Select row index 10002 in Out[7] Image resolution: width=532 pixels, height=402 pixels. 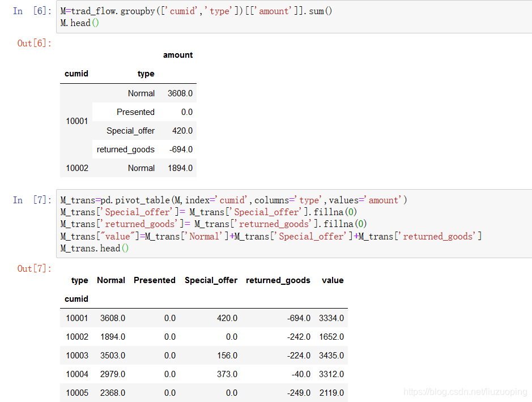click(x=77, y=337)
